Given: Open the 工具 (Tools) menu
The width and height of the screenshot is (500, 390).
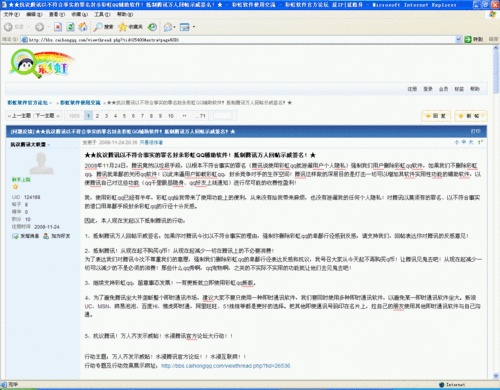Looking at the screenshot, I should [102, 14].
